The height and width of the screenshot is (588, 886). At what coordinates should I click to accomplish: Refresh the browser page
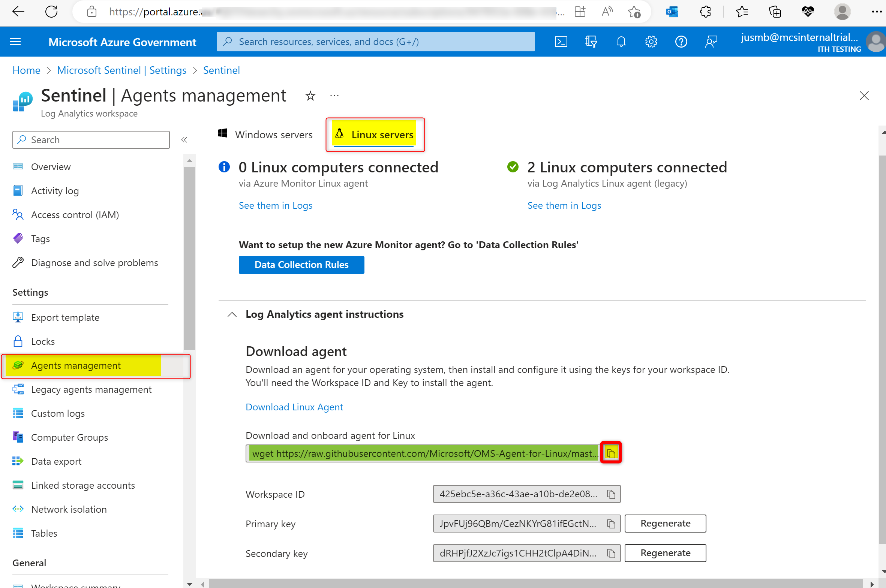click(51, 12)
